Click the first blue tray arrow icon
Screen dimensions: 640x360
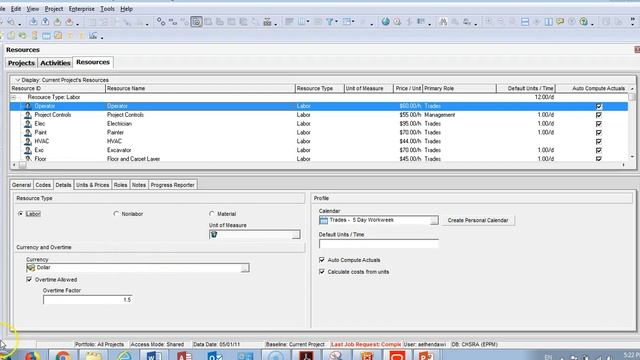pyautogui.click(x=33, y=22)
